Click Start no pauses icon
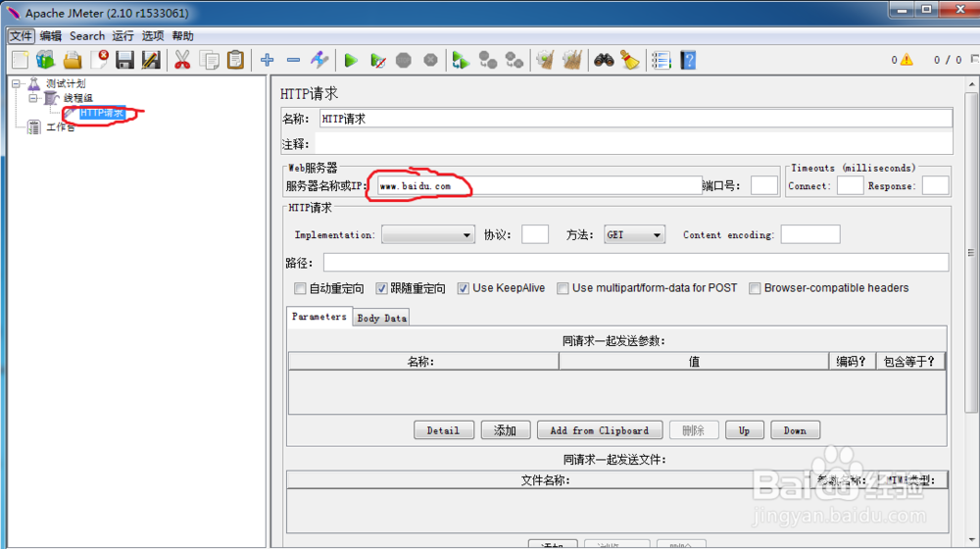 [x=377, y=60]
